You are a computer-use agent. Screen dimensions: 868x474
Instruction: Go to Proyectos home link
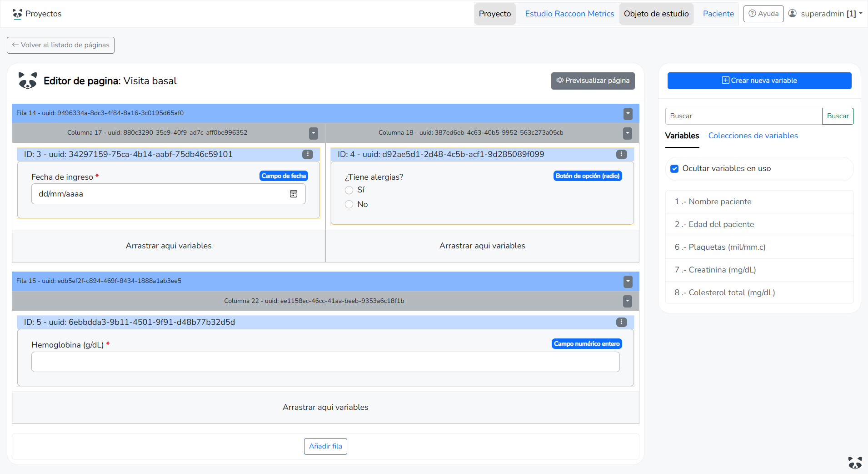[43, 14]
